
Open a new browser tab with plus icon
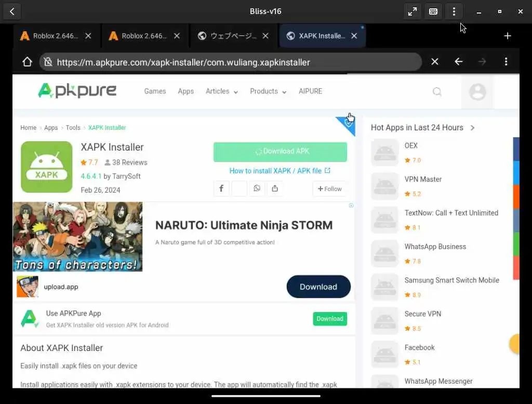coord(507,36)
